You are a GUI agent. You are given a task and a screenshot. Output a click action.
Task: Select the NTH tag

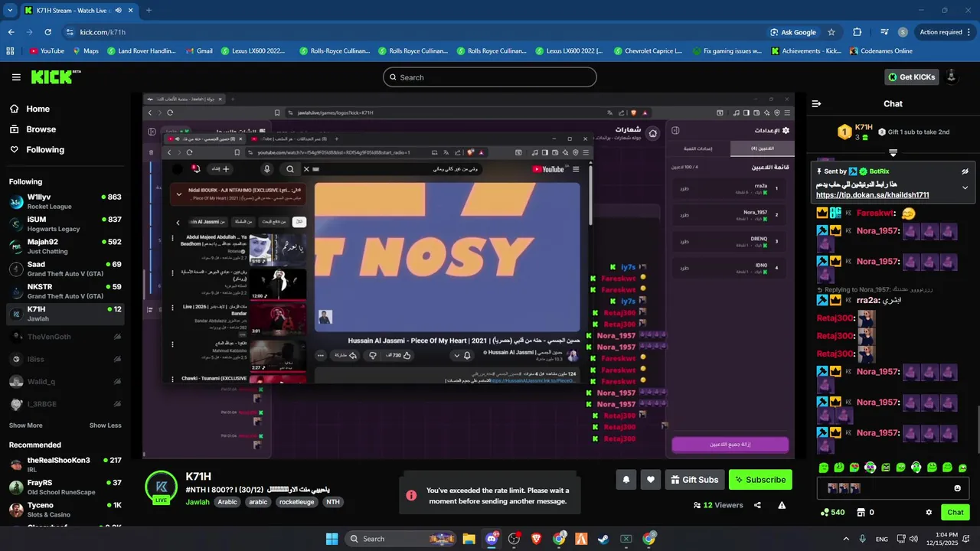(x=332, y=502)
